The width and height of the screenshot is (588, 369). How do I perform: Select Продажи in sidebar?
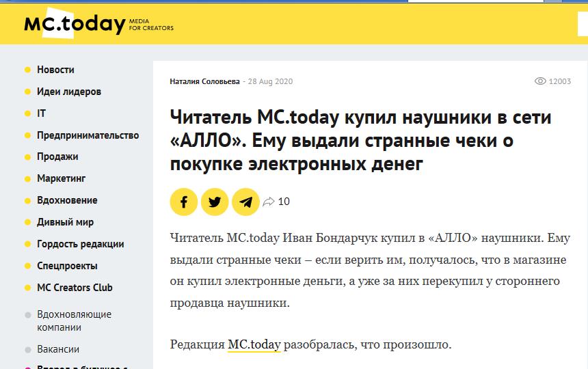57,156
